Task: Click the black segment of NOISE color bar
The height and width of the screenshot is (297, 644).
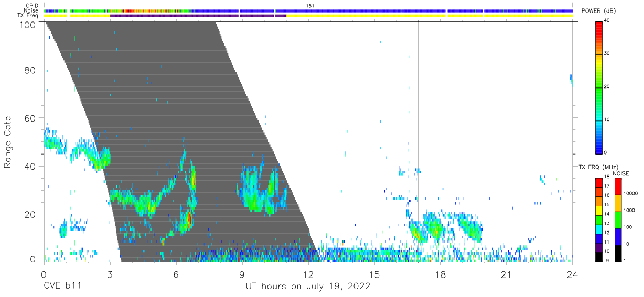Action: 618,254
